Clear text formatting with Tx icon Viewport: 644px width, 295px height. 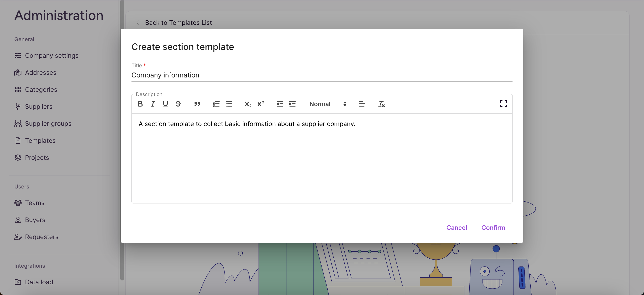[x=381, y=104]
